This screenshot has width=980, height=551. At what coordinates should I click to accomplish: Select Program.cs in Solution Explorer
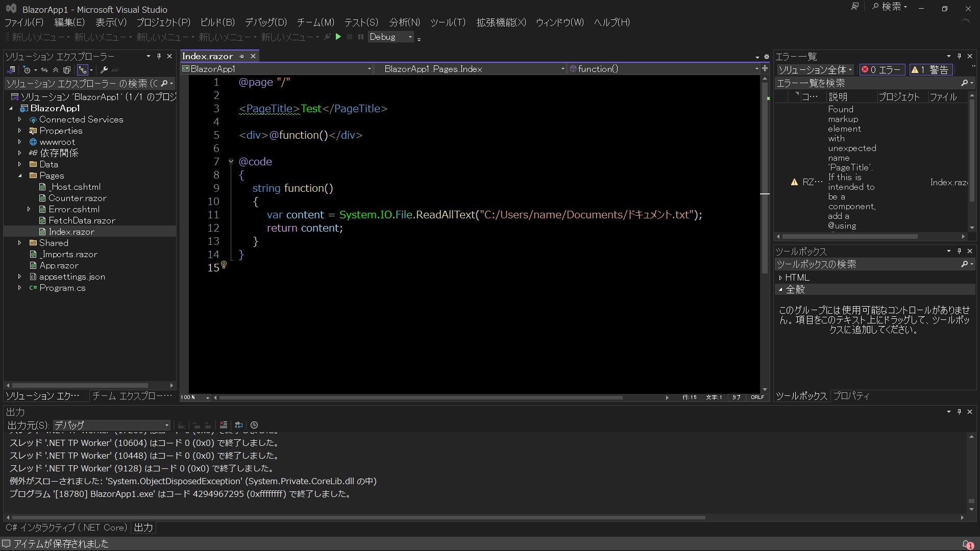[x=62, y=288]
